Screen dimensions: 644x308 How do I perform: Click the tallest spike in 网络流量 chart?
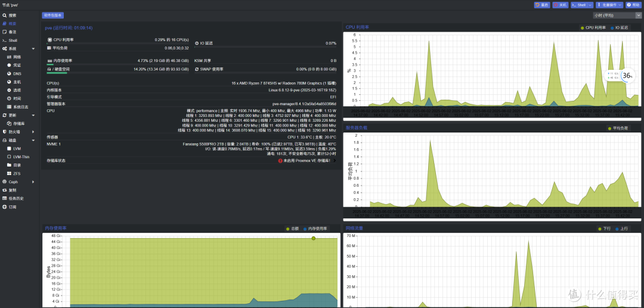coord(529,241)
